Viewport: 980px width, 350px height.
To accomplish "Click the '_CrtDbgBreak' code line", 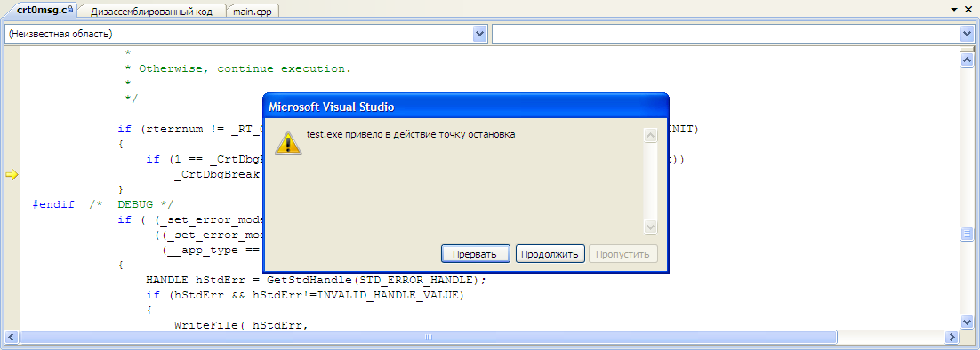I will pyautogui.click(x=218, y=175).
